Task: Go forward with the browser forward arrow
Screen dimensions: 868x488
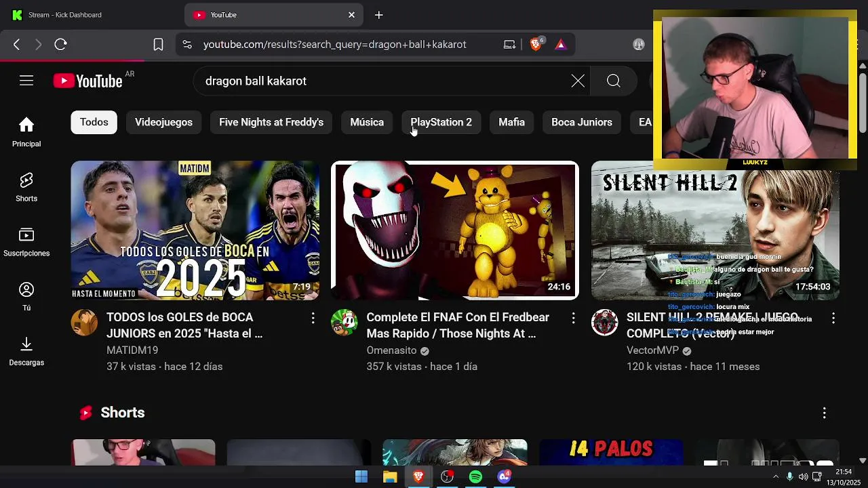Action: click(x=38, y=44)
